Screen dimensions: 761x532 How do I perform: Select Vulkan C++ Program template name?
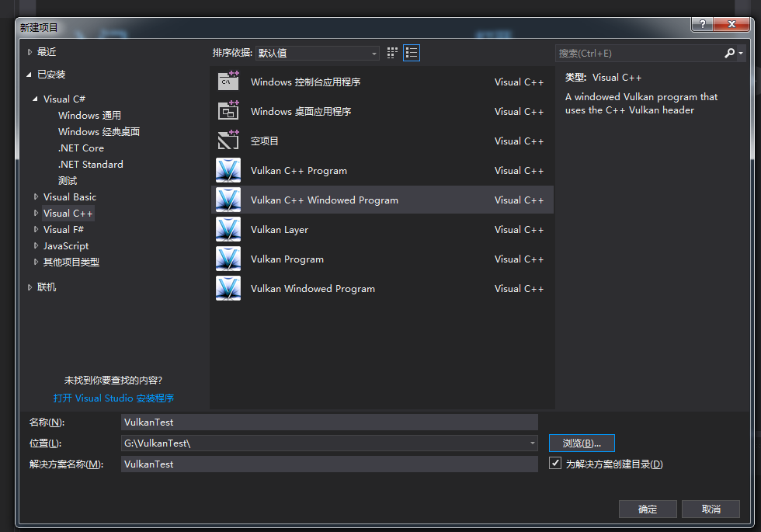pyautogui.click(x=298, y=170)
